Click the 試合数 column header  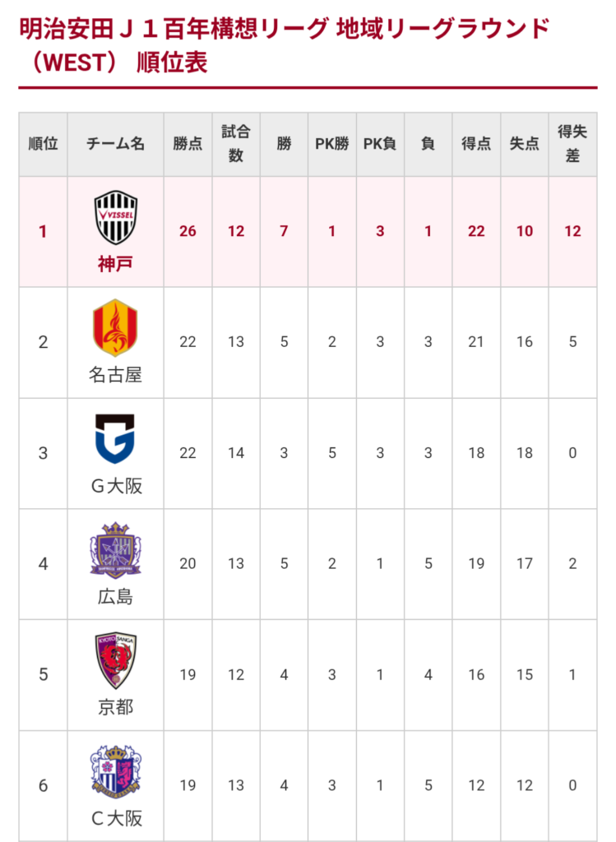pyautogui.click(x=236, y=144)
